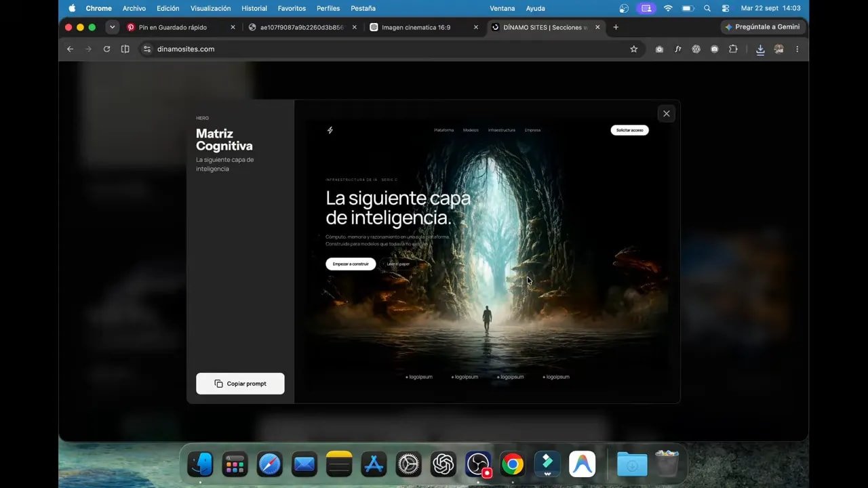Open Launchpad from the Dock
Screen dimensions: 868x488
click(235, 464)
